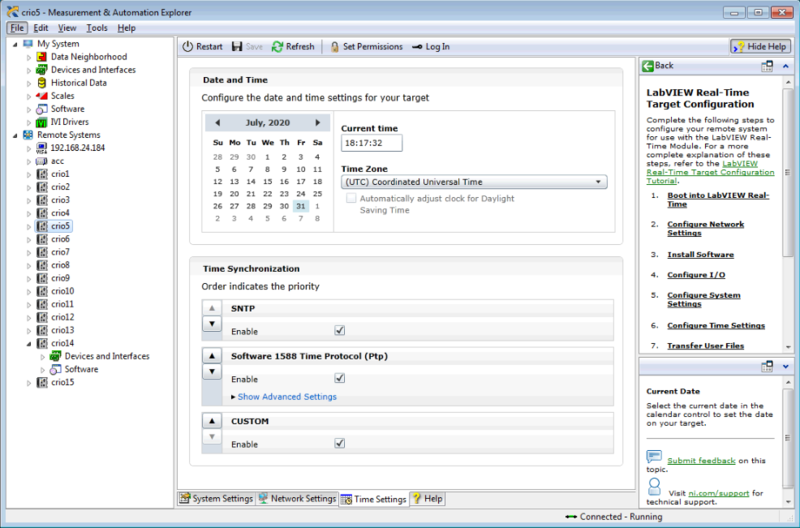Click the 192.168.24.184 VISA device icon
The height and width of the screenshot is (528, 800).
tap(42, 148)
